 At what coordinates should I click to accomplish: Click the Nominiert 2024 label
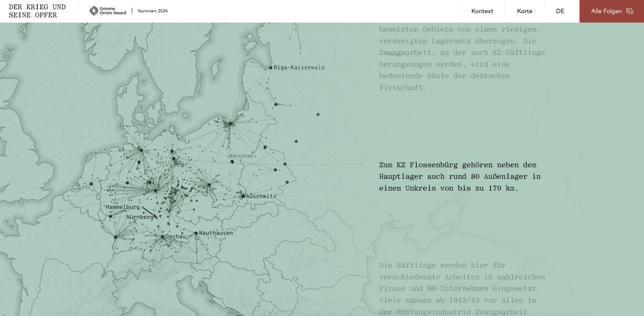click(152, 11)
